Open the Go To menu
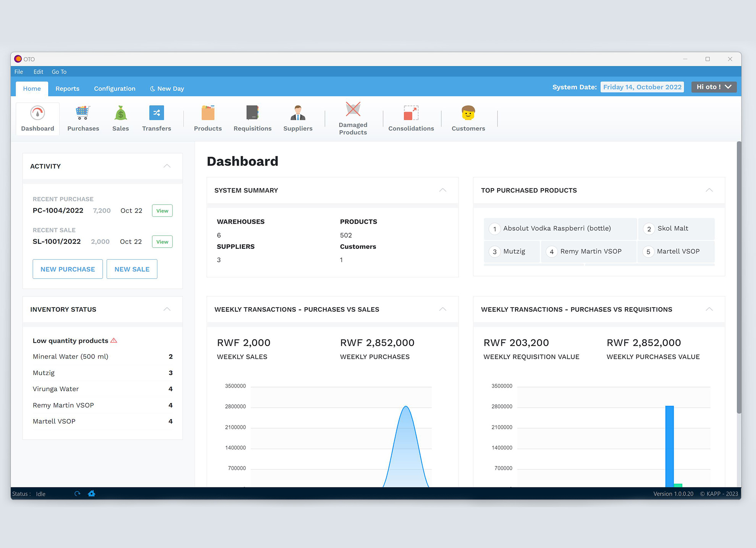The width and height of the screenshot is (756, 548). [x=59, y=72]
